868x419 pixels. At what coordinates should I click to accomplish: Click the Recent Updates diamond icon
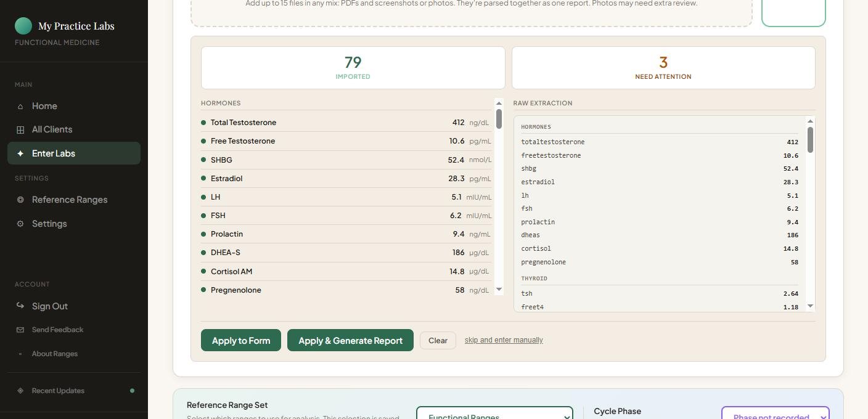[x=20, y=391]
